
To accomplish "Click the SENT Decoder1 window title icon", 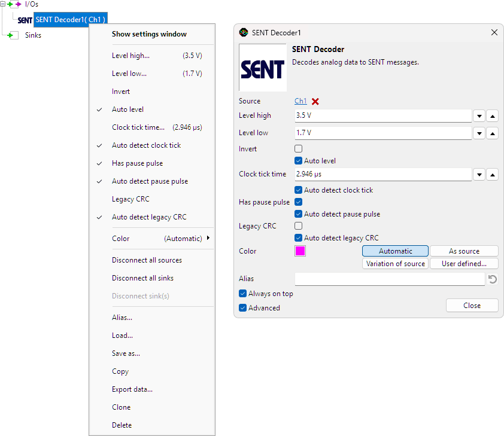I will (244, 32).
